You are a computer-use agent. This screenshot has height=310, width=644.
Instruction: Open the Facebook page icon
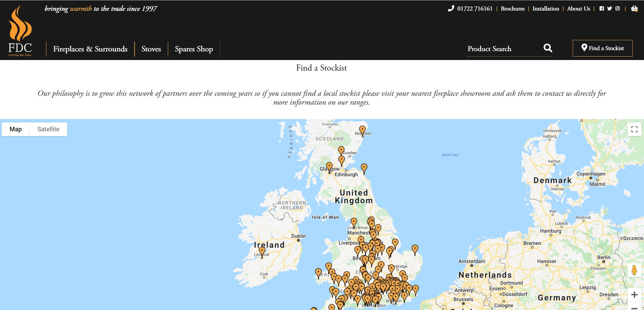tap(602, 8)
